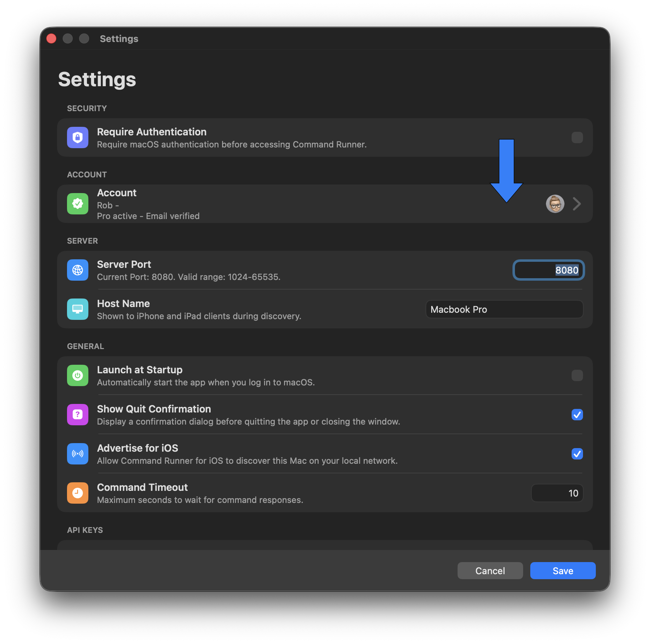Click the 'Pro active - Email verified' text
Image resolution: width=650 pixels, height=644 pixels.
click(148, 216)
